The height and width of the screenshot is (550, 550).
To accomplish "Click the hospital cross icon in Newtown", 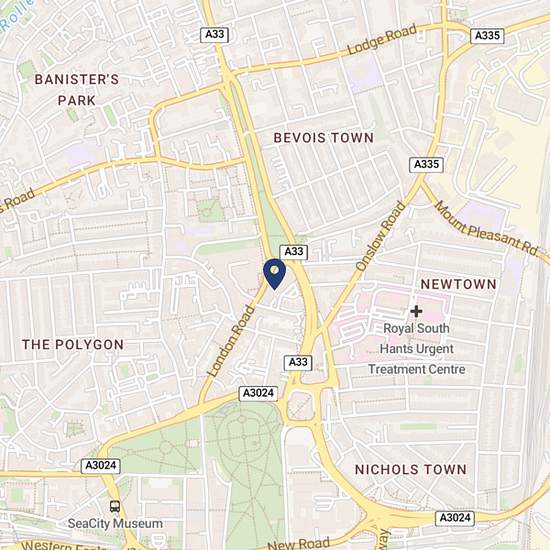I will pos(416,311).
